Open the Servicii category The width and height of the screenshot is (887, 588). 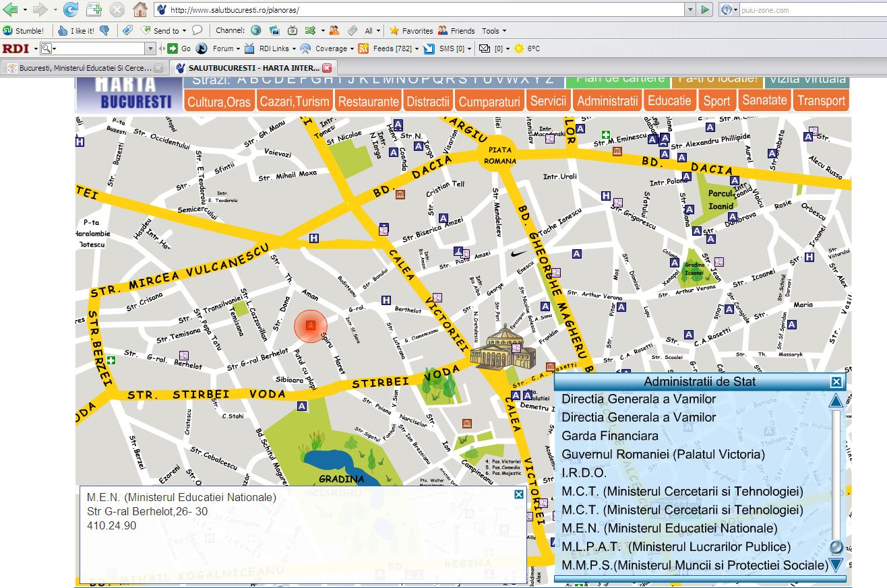click(x=548, y=101)
